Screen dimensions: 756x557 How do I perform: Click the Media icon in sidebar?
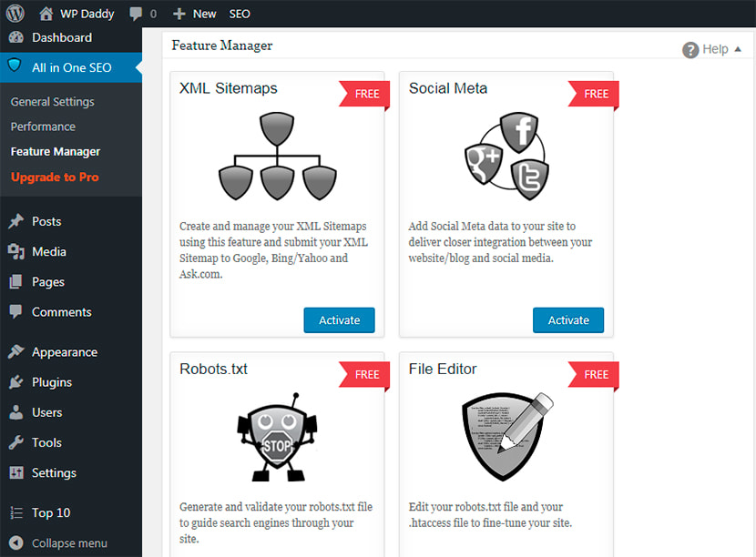point(15,251)
